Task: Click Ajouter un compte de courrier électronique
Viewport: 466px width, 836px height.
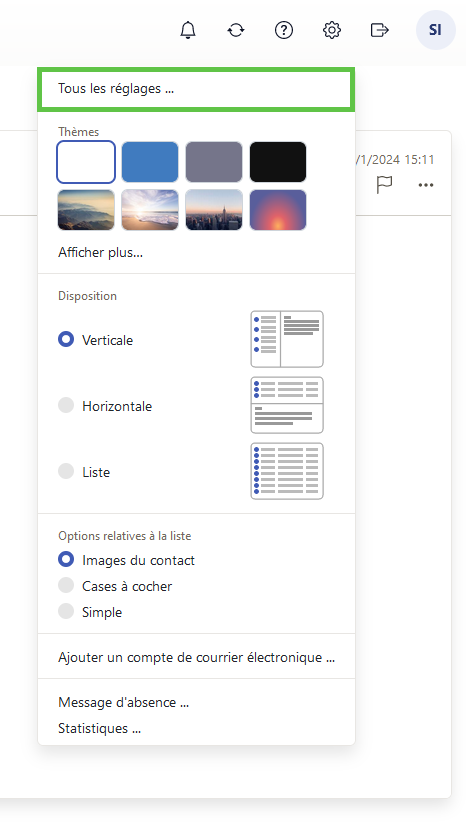Action: [196, 657]
